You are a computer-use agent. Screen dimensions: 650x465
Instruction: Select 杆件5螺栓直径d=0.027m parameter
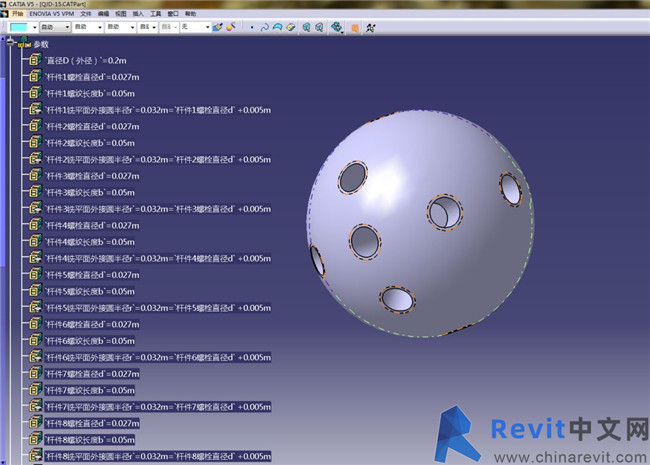(x=92, y=275)
